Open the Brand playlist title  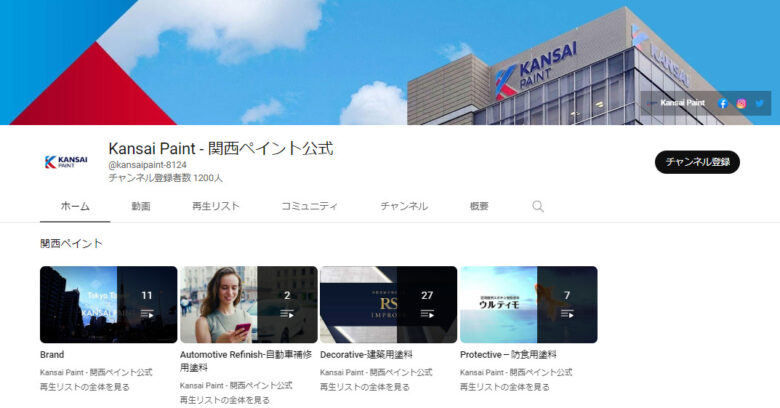coord(52,355)
